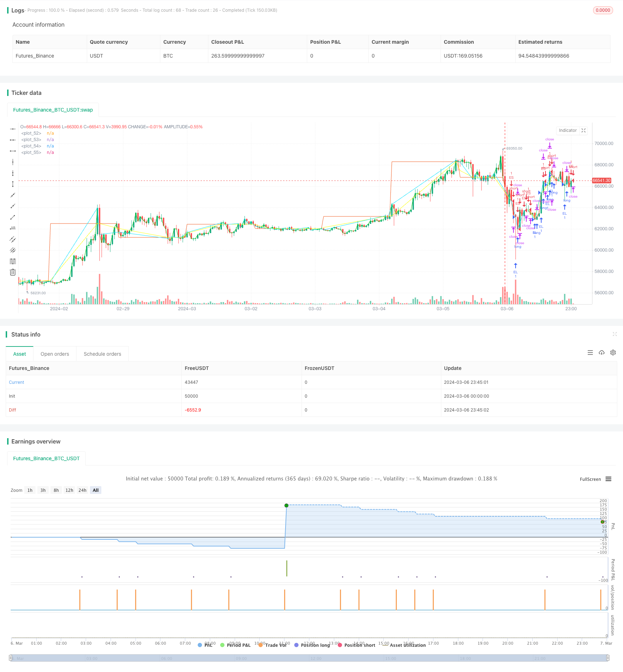
Task: Select the price line drawing tool
Action: pos(13,228)
